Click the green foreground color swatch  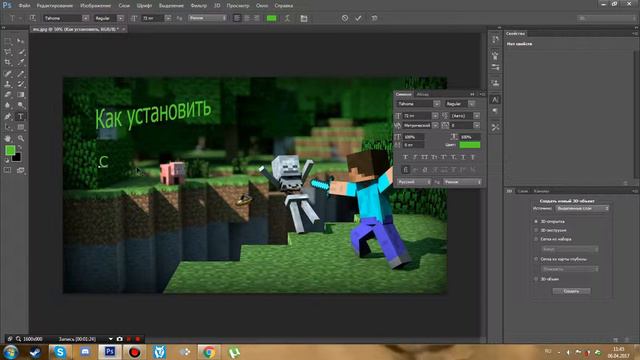pos(10,150)
